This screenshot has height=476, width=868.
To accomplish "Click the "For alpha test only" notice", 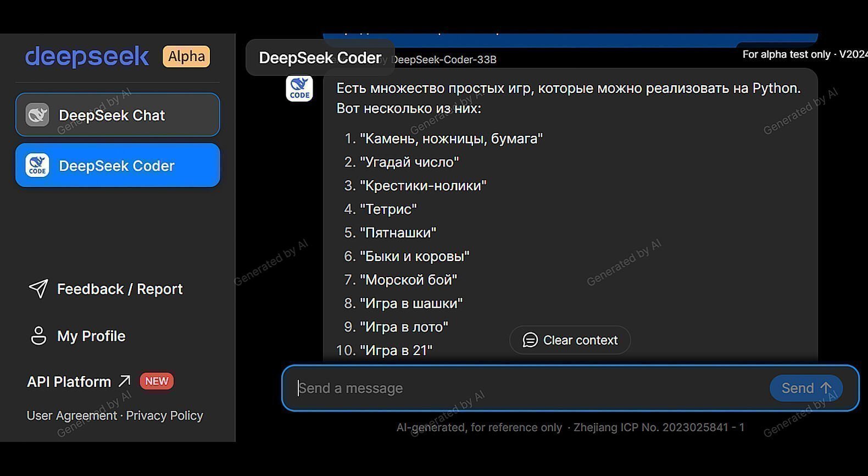I will (805, 54).
